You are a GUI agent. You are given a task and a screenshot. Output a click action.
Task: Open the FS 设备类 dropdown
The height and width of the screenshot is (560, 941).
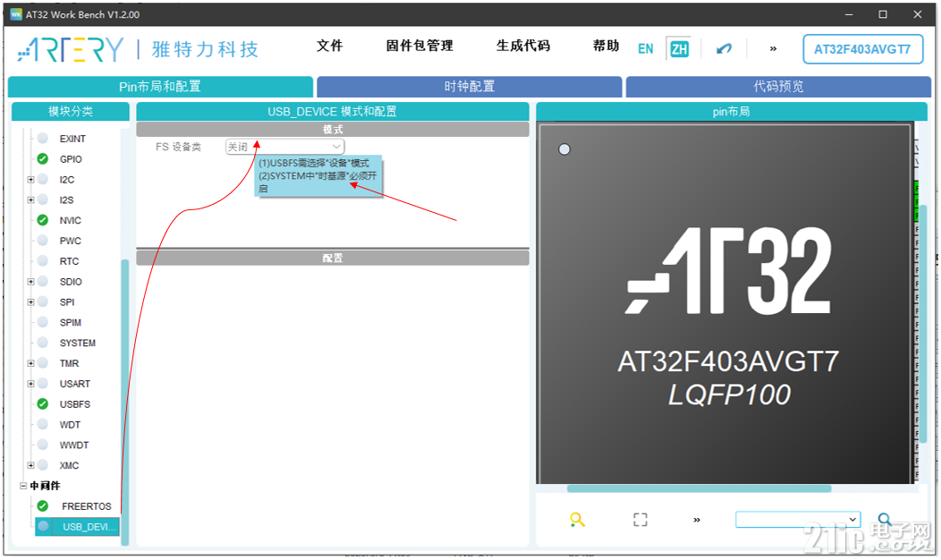285,147
